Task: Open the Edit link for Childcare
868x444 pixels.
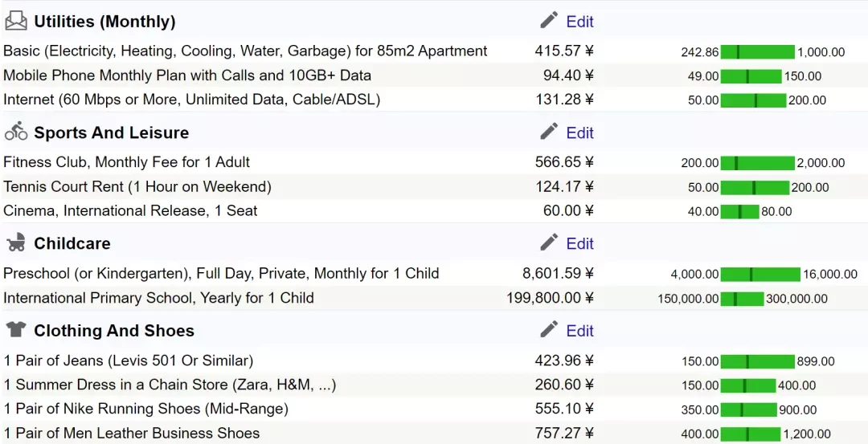Action: pos(579,243)
